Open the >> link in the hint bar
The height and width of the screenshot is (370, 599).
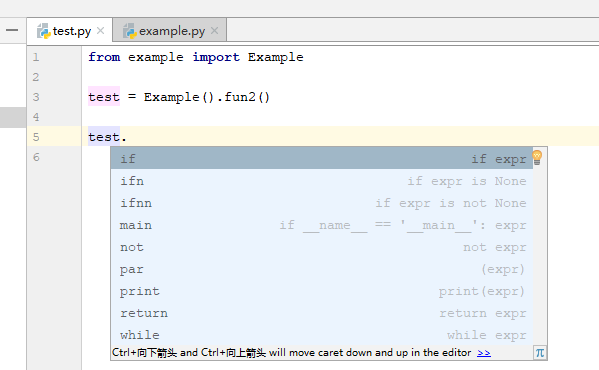[x=484, y=353]
